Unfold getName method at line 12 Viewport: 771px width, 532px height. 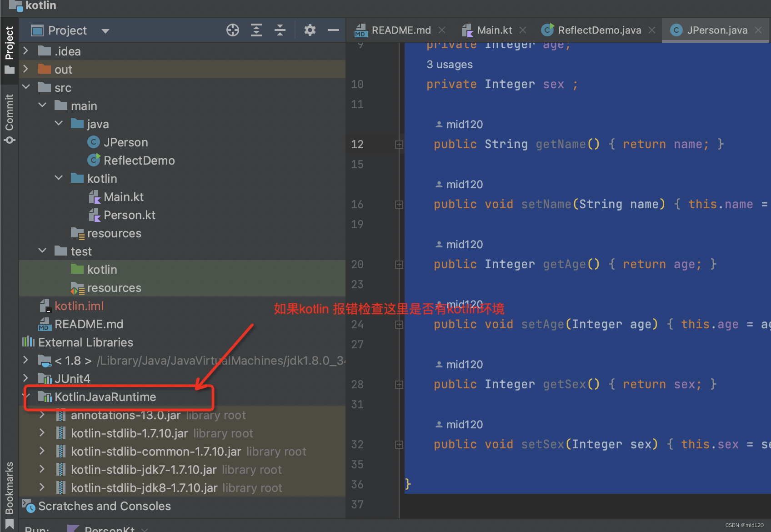(399, 145)
